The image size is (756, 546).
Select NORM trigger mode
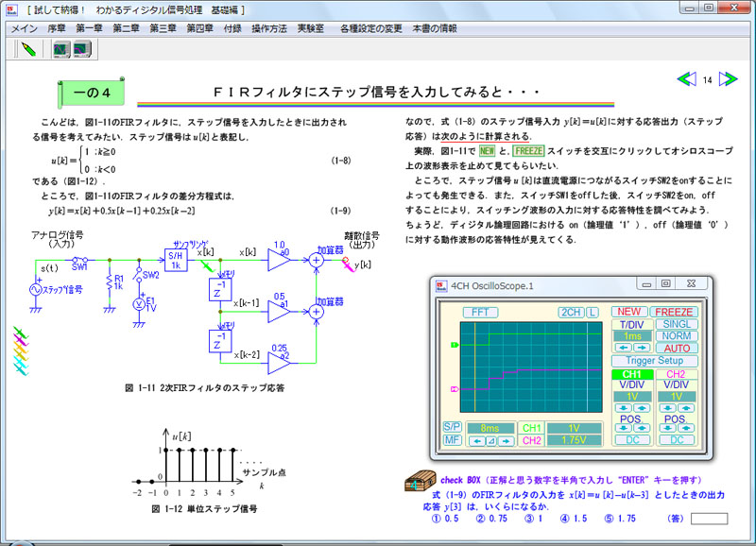[x=677, y=336]
